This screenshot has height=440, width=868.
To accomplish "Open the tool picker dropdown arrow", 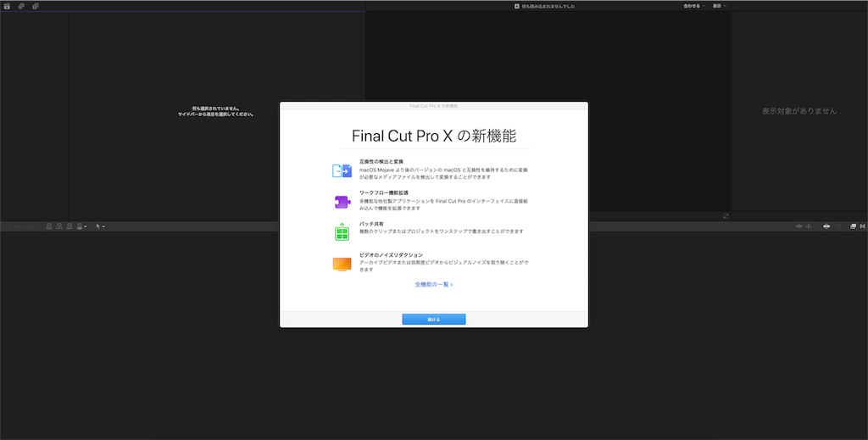I will click(103, 226).
